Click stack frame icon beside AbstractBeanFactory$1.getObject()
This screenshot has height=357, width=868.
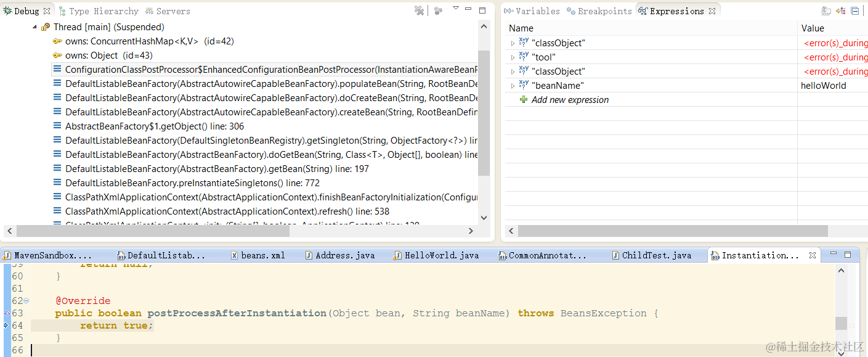coord(57,126)
